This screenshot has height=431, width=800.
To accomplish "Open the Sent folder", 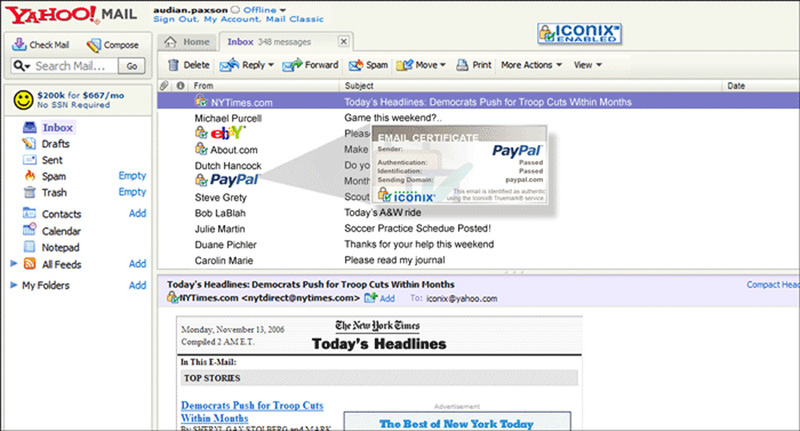I will (x=52, y=160).
